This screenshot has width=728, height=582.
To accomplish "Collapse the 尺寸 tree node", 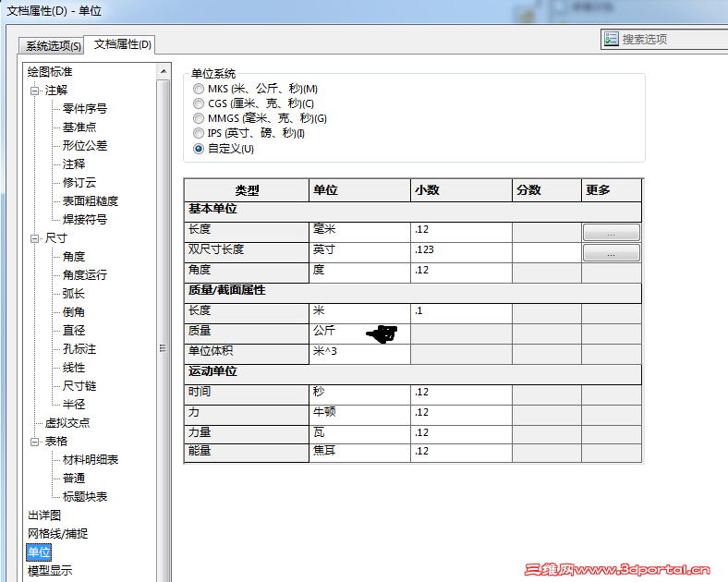I will click(35, 238).
